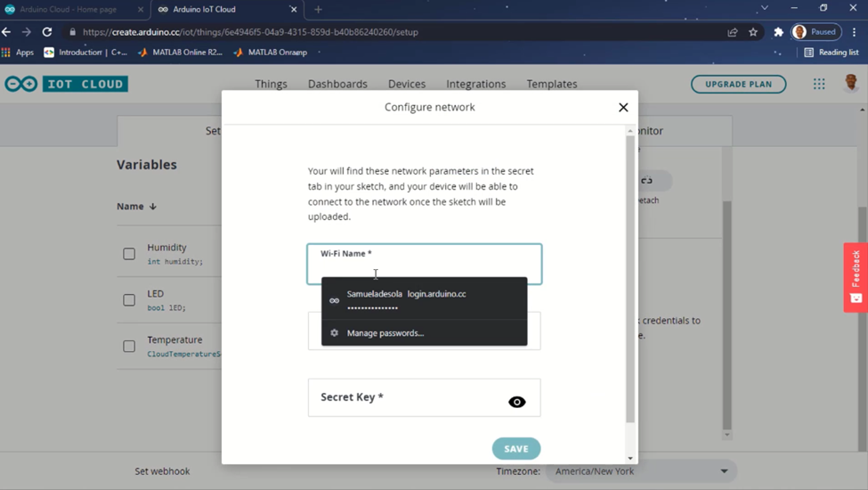Open the Chrome profile Paused button

816,32
